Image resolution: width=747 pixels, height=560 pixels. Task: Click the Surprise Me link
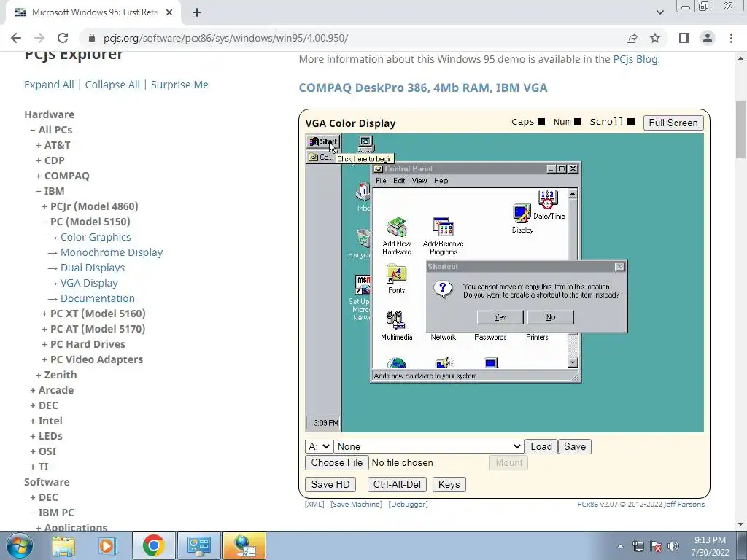tap(179, 85)
